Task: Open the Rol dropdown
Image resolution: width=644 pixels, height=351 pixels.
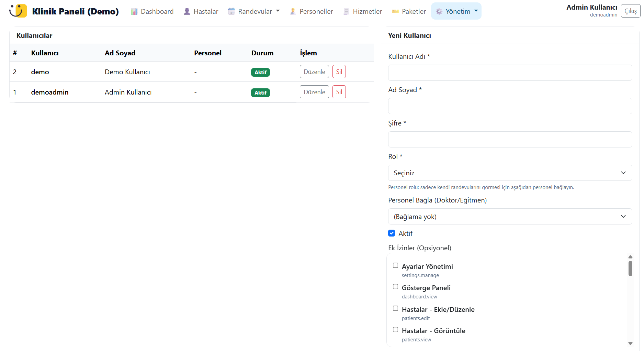Action: point(510,173)
